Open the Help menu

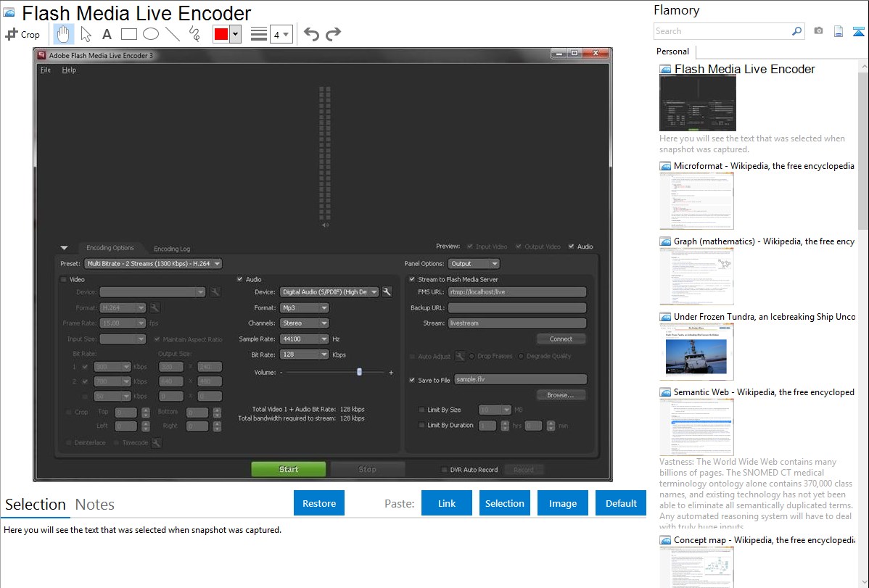pyautogui.click(x=69, y=70)
